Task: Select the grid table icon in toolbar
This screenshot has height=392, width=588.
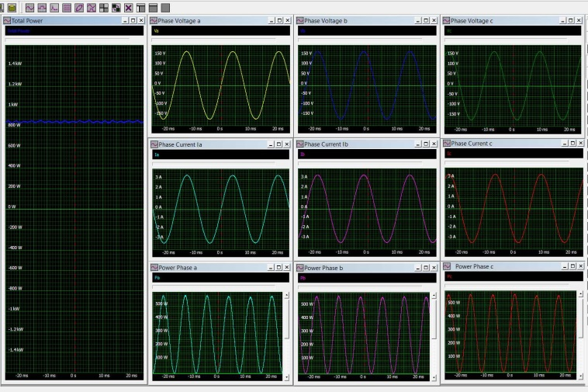Action: tap(67, 7)
